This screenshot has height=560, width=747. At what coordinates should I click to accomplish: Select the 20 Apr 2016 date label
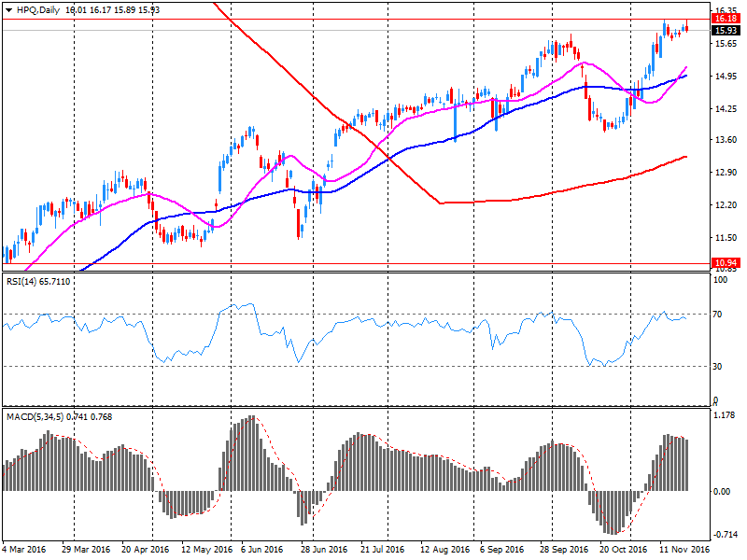146,549
